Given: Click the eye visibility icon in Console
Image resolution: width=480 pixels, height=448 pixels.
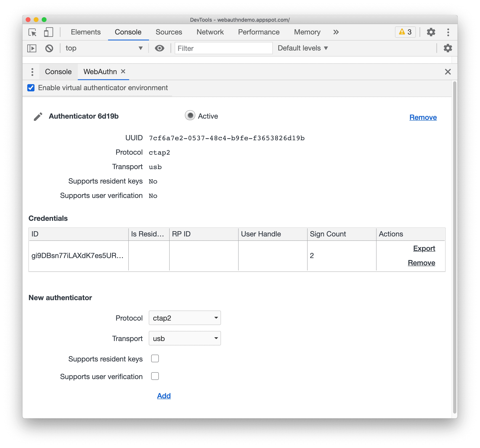Looking at the screenshot, I should point(159,47).
